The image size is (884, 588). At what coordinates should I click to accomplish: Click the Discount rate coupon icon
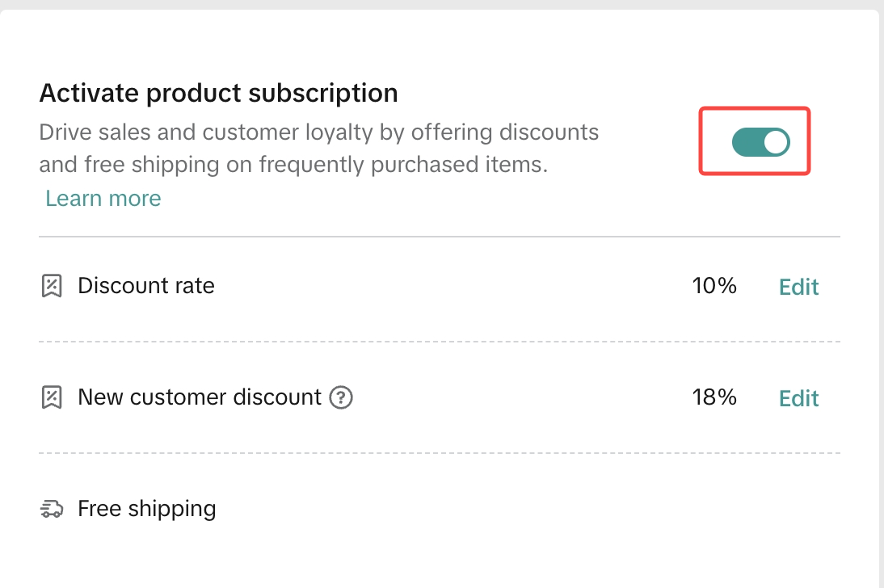(x=52, y=286)
